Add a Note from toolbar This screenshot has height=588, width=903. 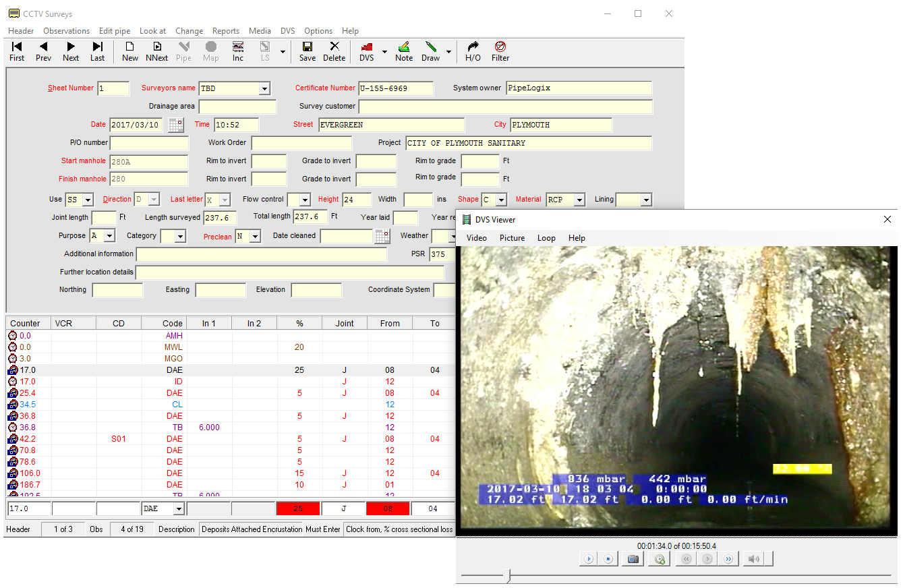[404, 51]
